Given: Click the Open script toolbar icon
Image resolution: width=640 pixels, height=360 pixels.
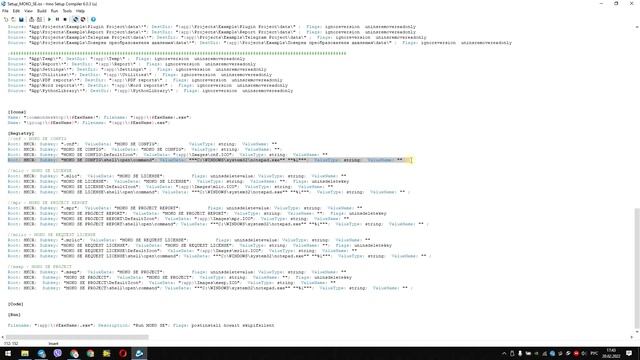Looking at the screenshot, I should 13,19.
